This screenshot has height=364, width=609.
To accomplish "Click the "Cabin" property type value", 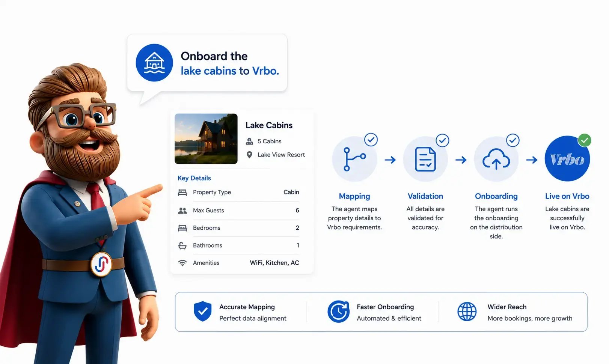I will point(291,192).
